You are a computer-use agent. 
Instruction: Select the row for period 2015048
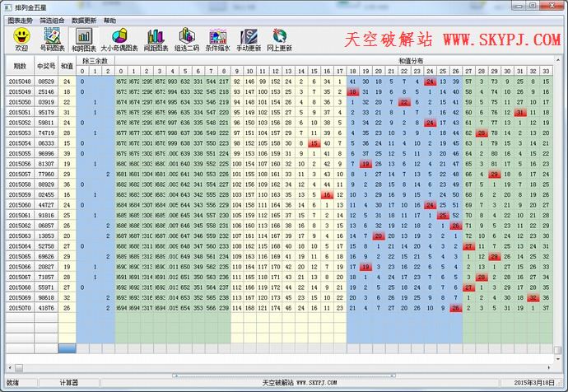[20, 82]
